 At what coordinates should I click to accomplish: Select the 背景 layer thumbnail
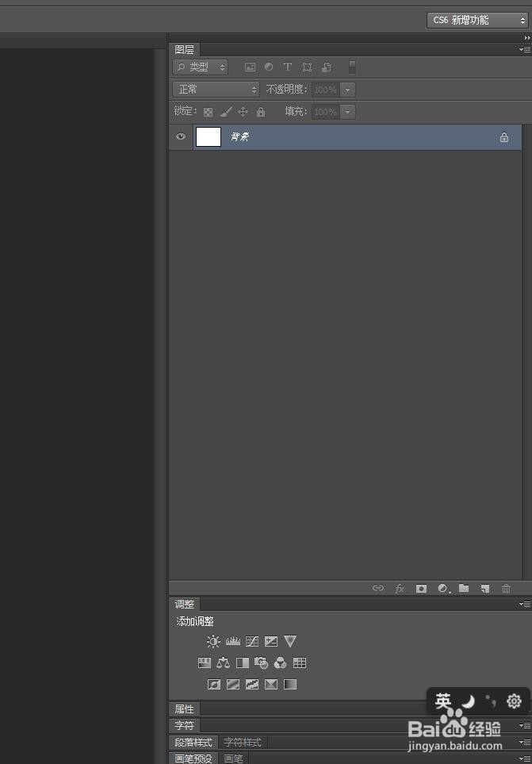coord(209,137)
